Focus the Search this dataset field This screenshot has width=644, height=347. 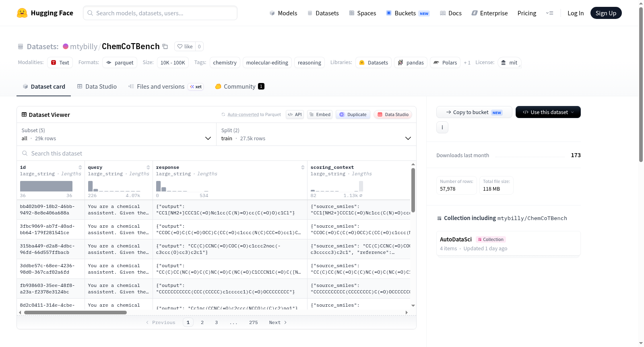pyautogui.click(x=217, y=154)
